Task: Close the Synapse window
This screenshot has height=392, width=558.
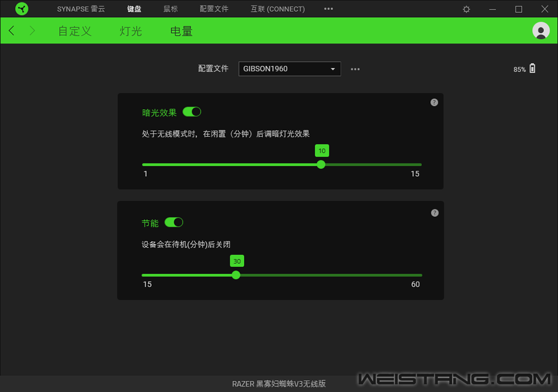Action: coord(545,9)
